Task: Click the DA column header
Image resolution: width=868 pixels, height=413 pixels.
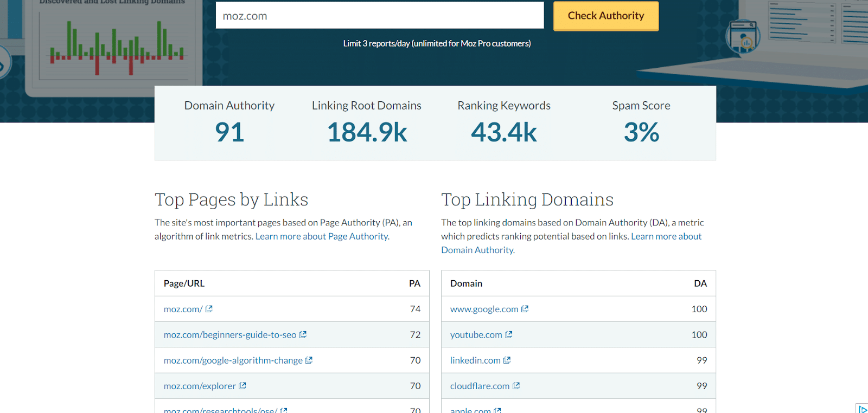Action: coord(700,283)
